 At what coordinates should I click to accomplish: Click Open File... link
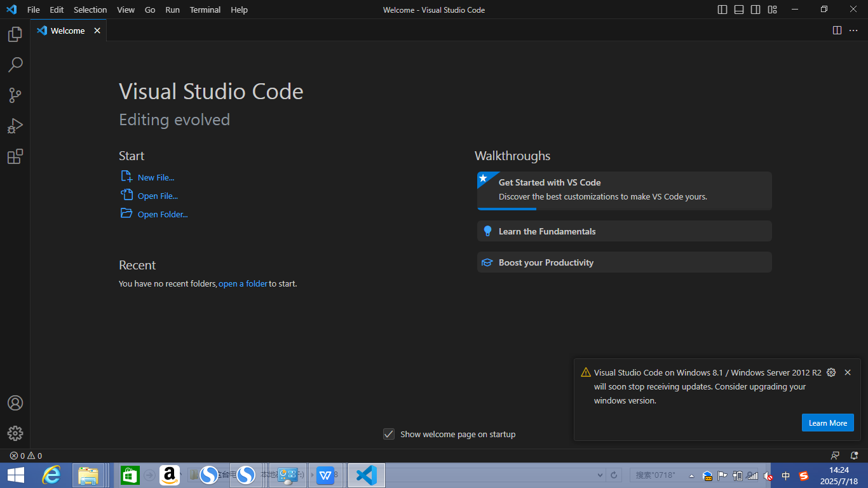158,196
